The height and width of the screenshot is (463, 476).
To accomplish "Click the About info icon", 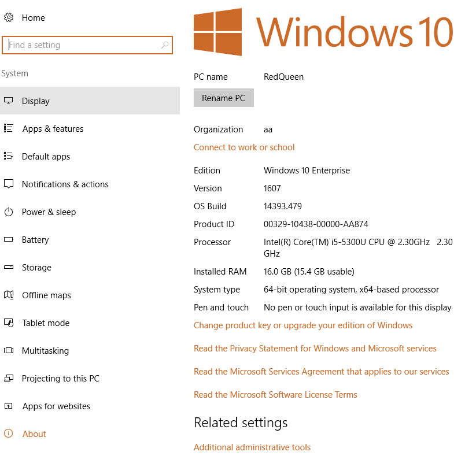I will 9,434.
